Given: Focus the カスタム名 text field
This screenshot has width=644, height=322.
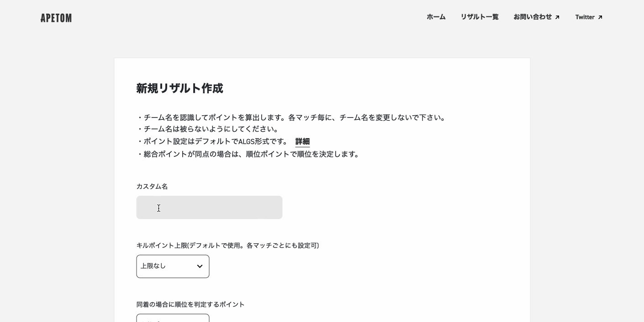Looking at the screenshot, I should coord(209,208).
